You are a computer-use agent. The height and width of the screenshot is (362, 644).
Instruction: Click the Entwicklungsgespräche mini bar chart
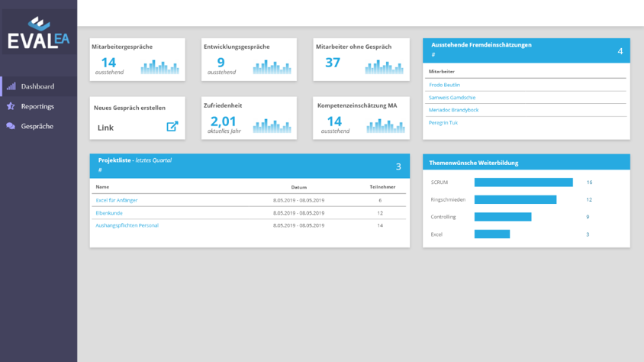[272, 67]
